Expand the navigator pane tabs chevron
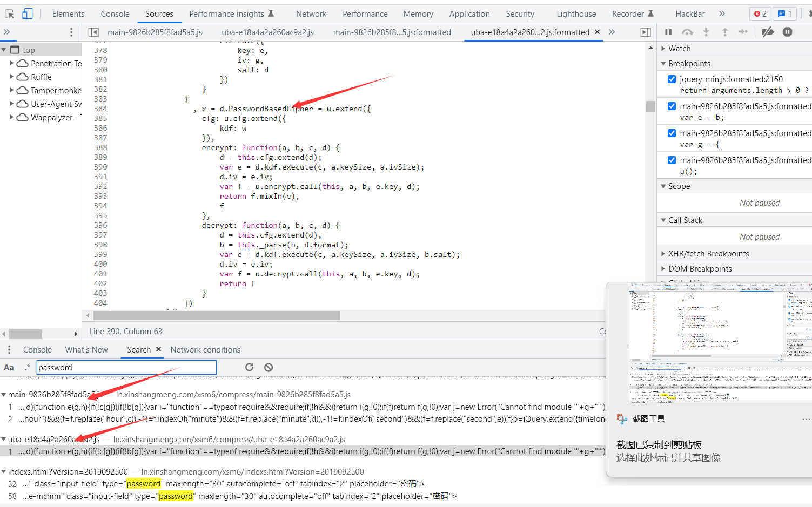The width and height of the screenshot is (812, 507). click(7, 32)
